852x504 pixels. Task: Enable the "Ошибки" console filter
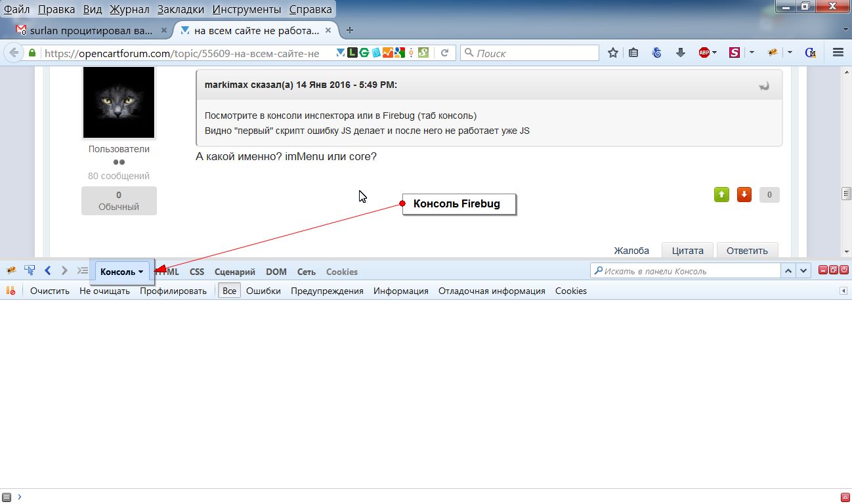[x=263, y=291]
